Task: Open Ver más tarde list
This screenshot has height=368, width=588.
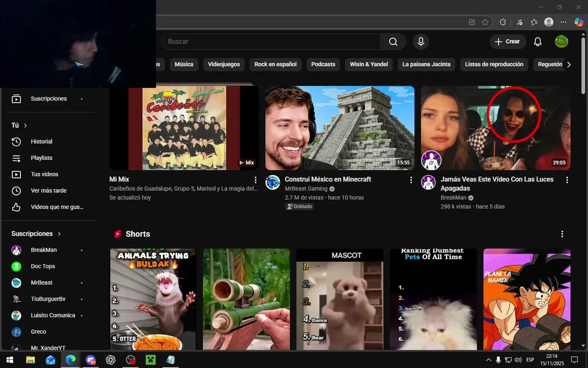Action: point(49,191)
